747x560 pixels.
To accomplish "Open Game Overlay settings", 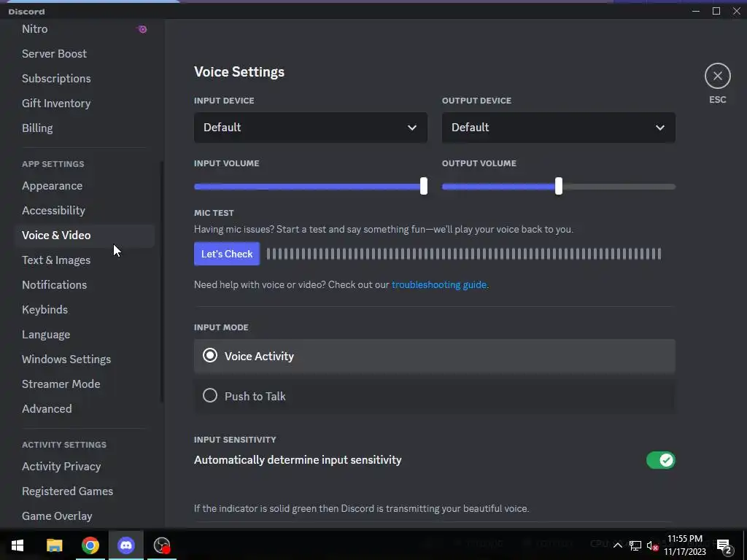I will 57,516.
